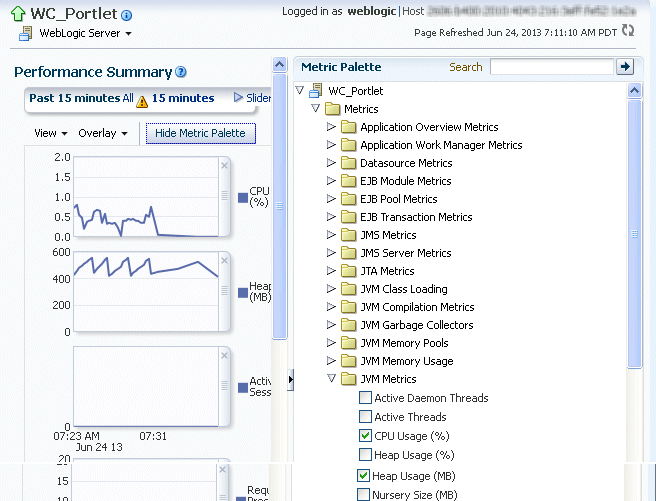Collapse the metric palette splitter arrow
This screenshot has width=656, height=501.
291,380
